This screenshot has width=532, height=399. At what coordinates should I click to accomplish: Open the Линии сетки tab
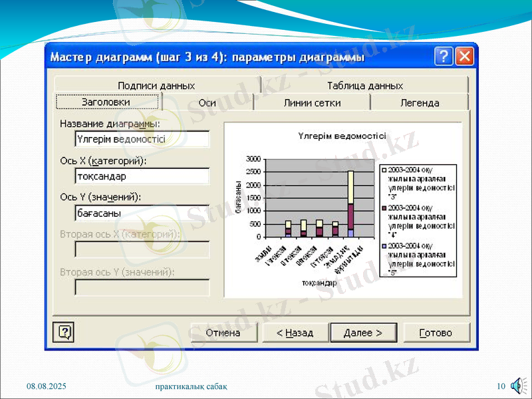[x=313, y=102]
